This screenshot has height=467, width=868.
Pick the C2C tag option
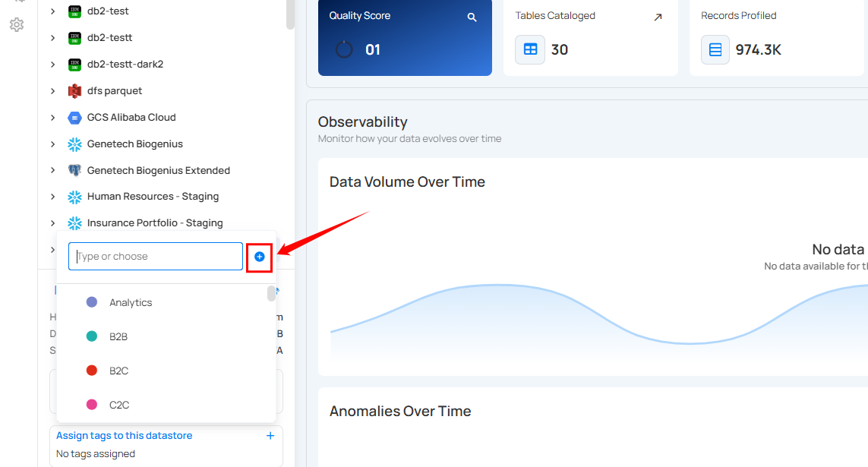[119, 405]
